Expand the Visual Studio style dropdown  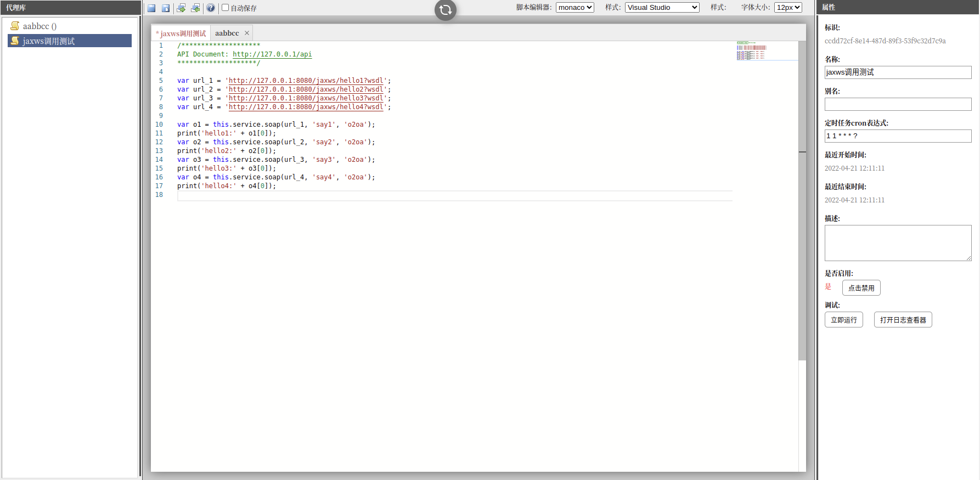(x=662, y=8)
